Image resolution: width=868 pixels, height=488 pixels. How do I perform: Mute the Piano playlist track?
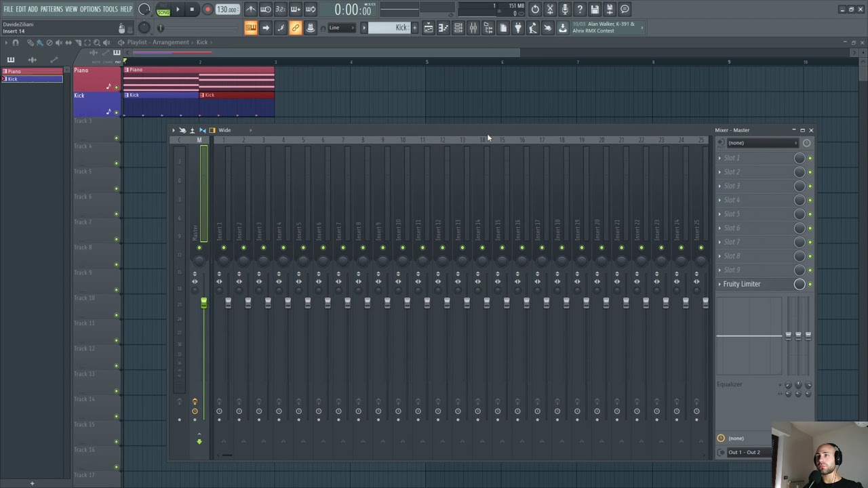[116, 87]
